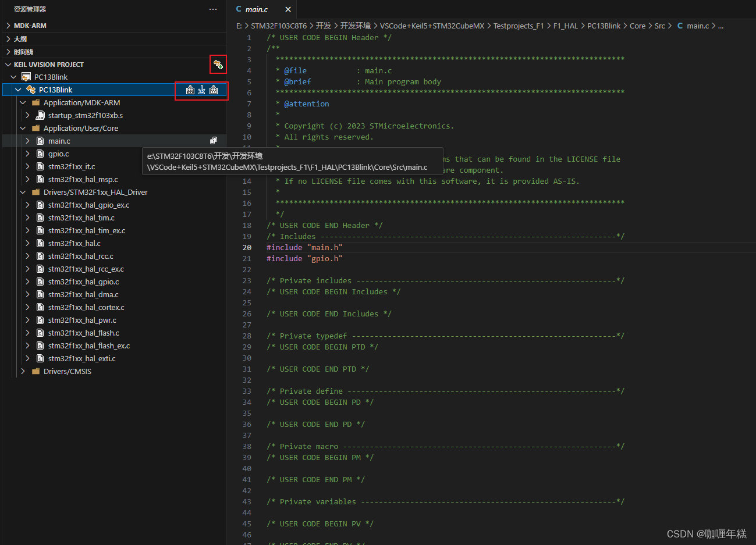Click the C language icon in main.c tab

point(239,9)
